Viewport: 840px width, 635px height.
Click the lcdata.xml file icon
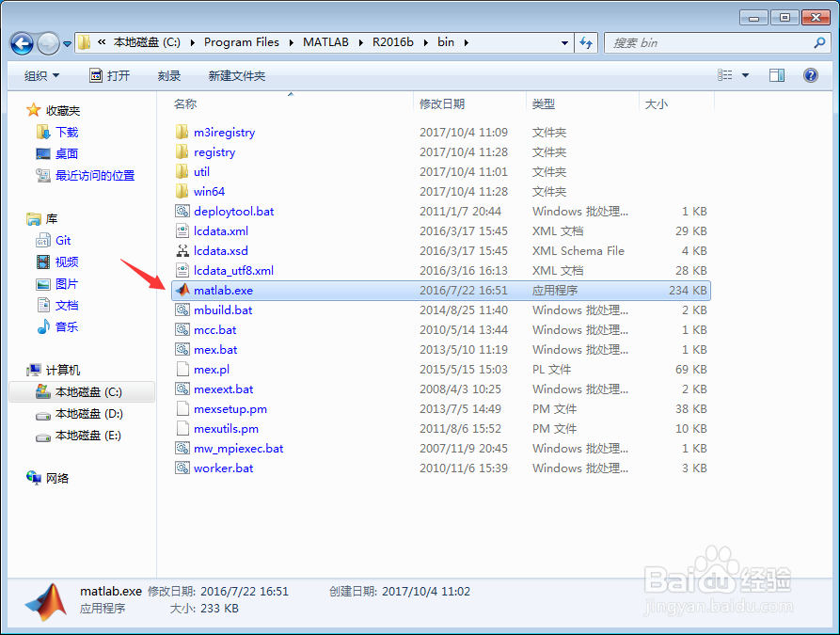(182, 231)
